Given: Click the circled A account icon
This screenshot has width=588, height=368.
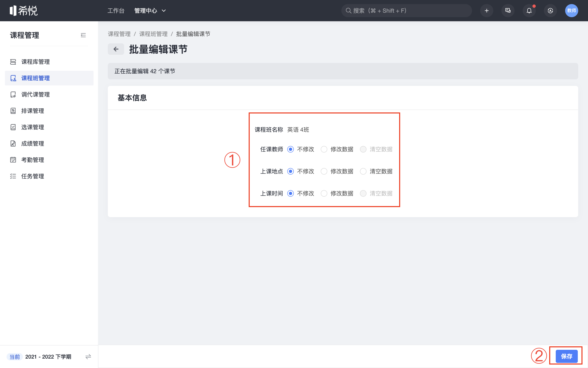Looking at the screenshot, I should tap(550, 11).
